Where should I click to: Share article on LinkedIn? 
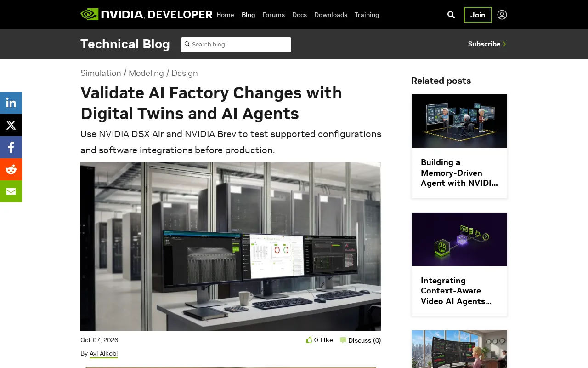(x=11, y=103)
